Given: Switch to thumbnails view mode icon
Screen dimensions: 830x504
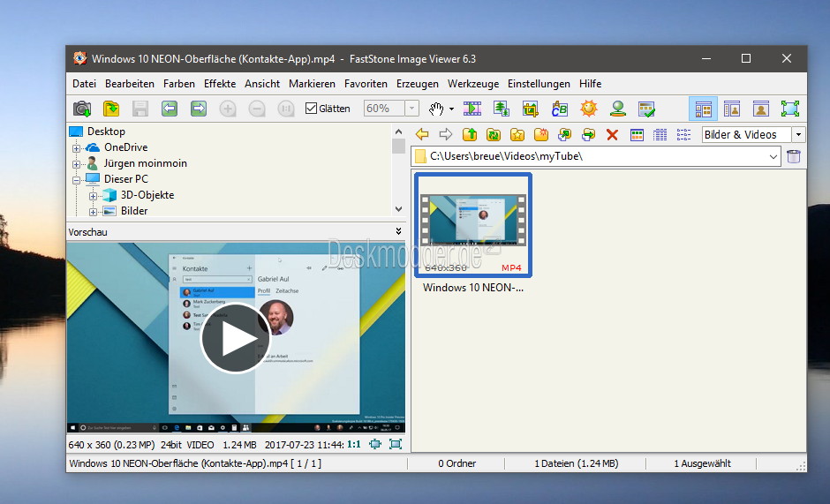Looking at the screenshot, I should point(637,134).
